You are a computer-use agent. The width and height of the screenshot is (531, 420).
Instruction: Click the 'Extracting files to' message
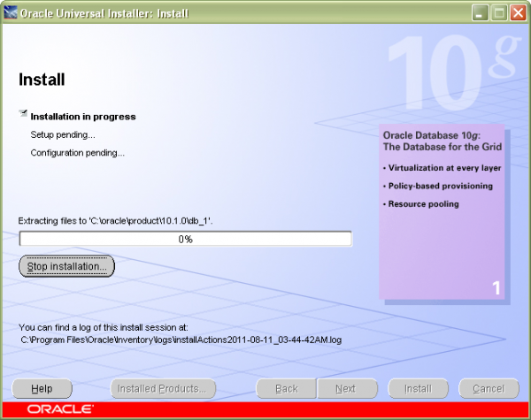click(115, 221)
